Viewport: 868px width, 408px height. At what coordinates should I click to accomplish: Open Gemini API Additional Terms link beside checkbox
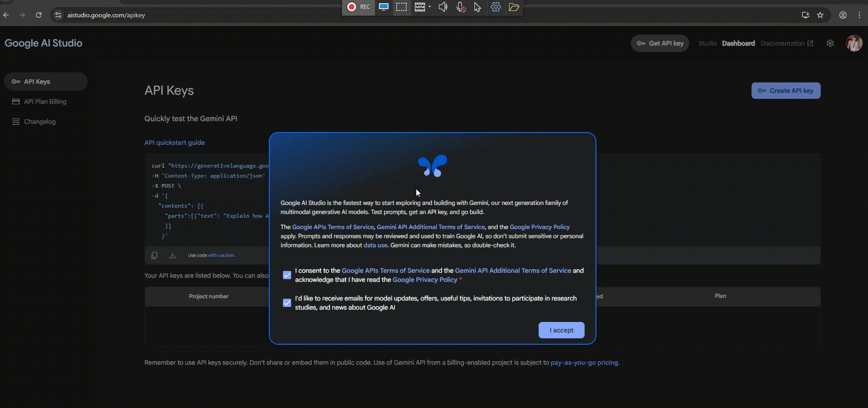513,270
